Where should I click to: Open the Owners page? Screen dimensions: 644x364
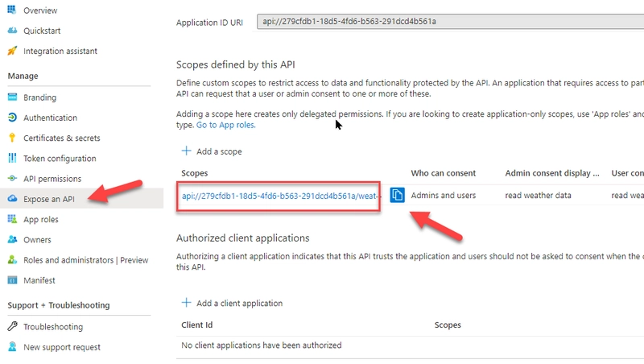[37, 239]
